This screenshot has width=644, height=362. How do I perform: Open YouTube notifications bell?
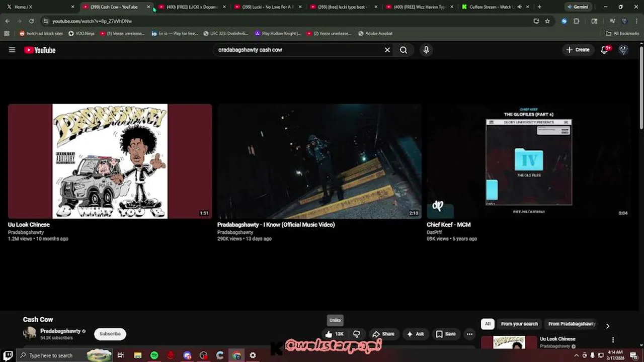[x=605, y=50]
